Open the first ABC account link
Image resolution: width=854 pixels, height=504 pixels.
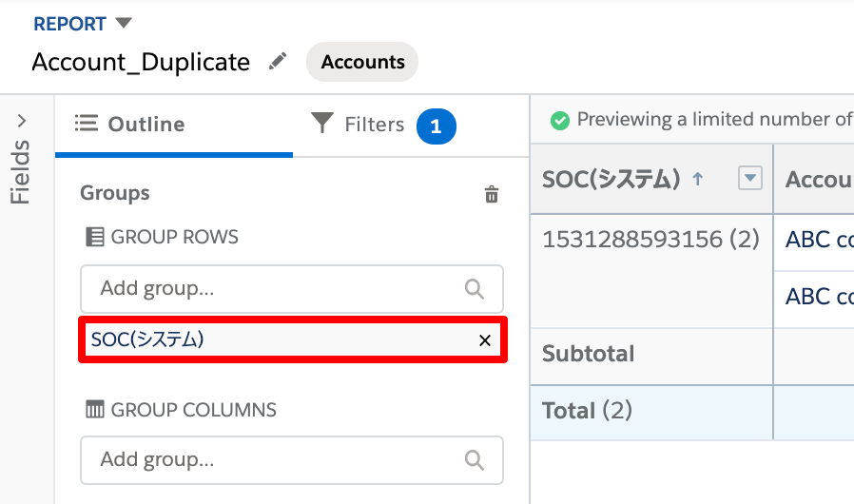tap(819, 240)
